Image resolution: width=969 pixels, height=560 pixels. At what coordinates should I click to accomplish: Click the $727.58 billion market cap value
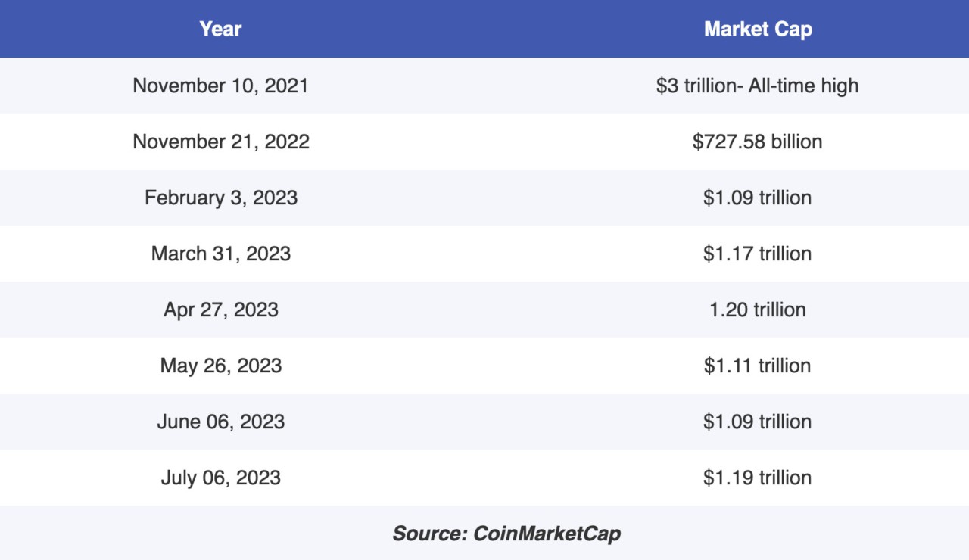(757, 142)
